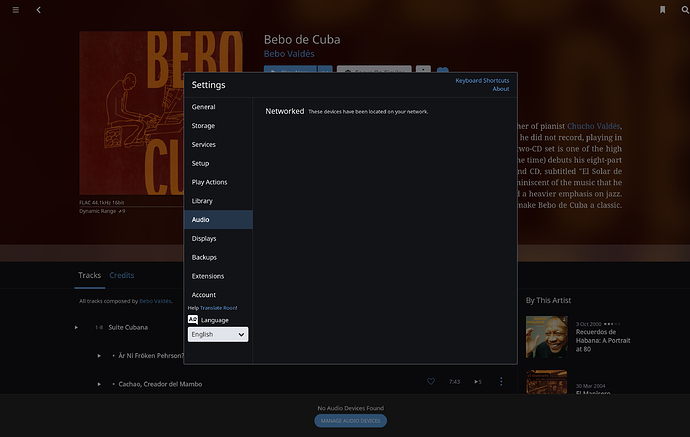The height and width of the screenshot is (437, 690).
Task: Click the Manage Audio Devices button
Action: tap(351, 421)
